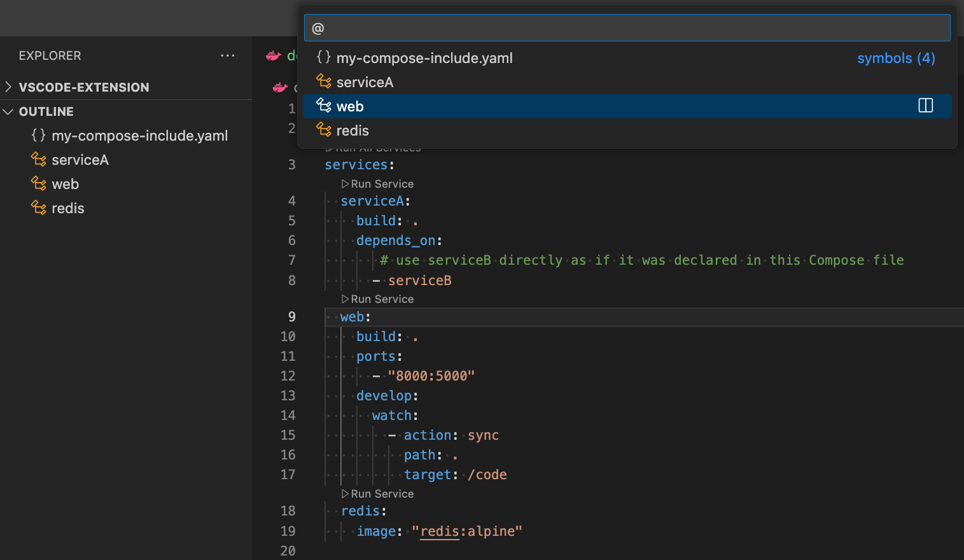Select redis in the symbol picker
The width and height of the screenshot is (964, 560).
click(352, 130)
